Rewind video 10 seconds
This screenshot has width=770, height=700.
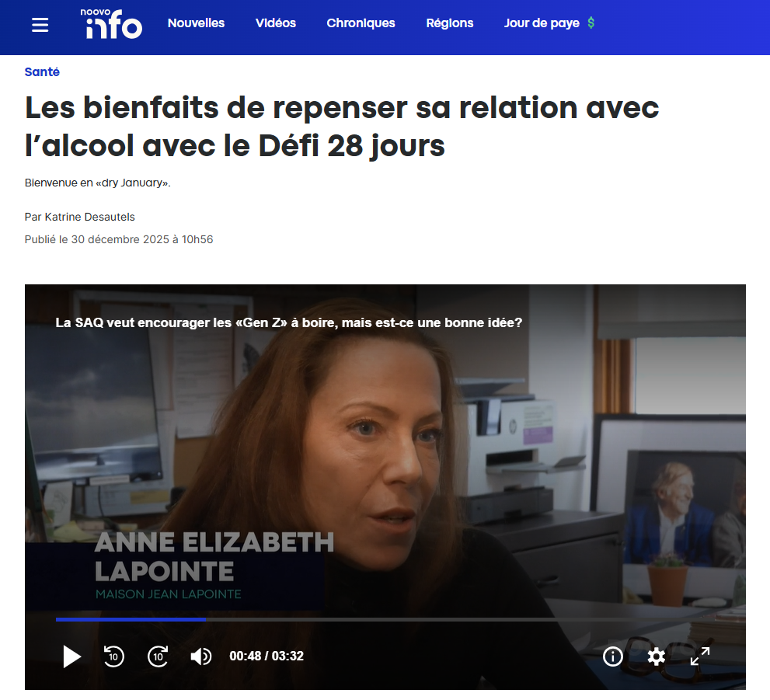[x=114, y=656]
